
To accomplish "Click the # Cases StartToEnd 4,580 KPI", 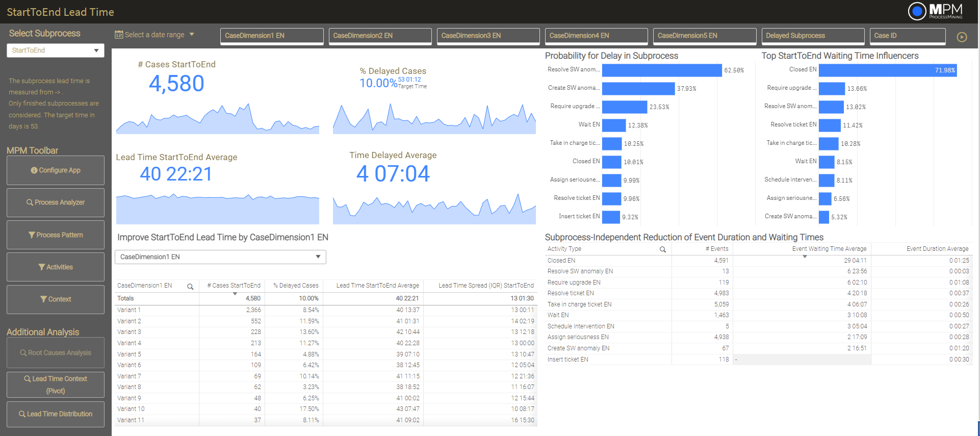I will (x=176, y=83).
